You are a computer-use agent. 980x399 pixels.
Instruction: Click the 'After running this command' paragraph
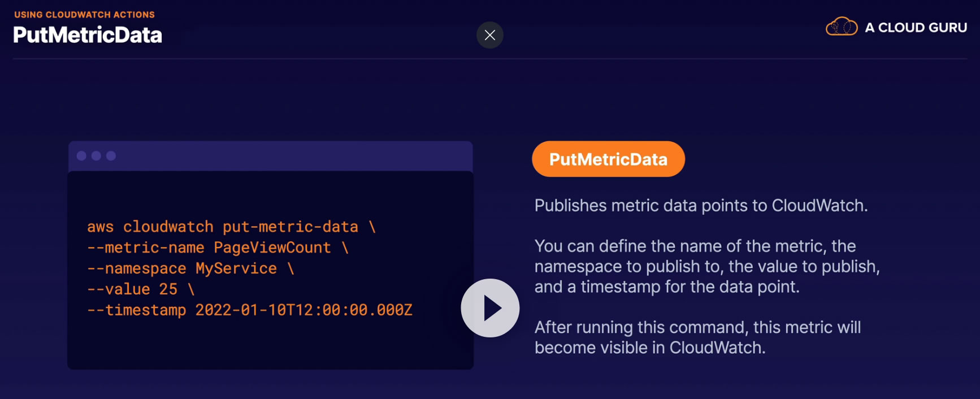697,337
